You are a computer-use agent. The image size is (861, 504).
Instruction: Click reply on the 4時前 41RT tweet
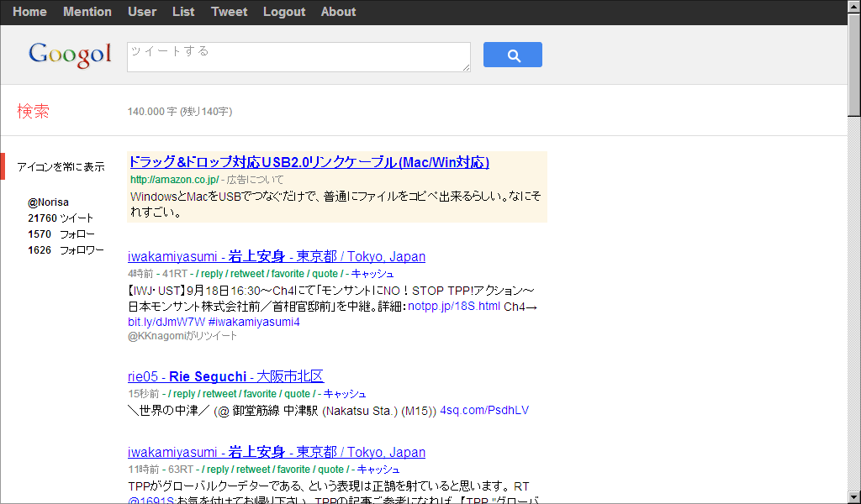pyautogui.click(x=212, y=273)
